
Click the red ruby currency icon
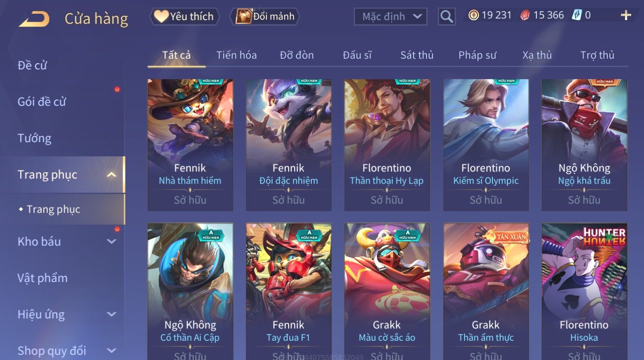[525, 15]
